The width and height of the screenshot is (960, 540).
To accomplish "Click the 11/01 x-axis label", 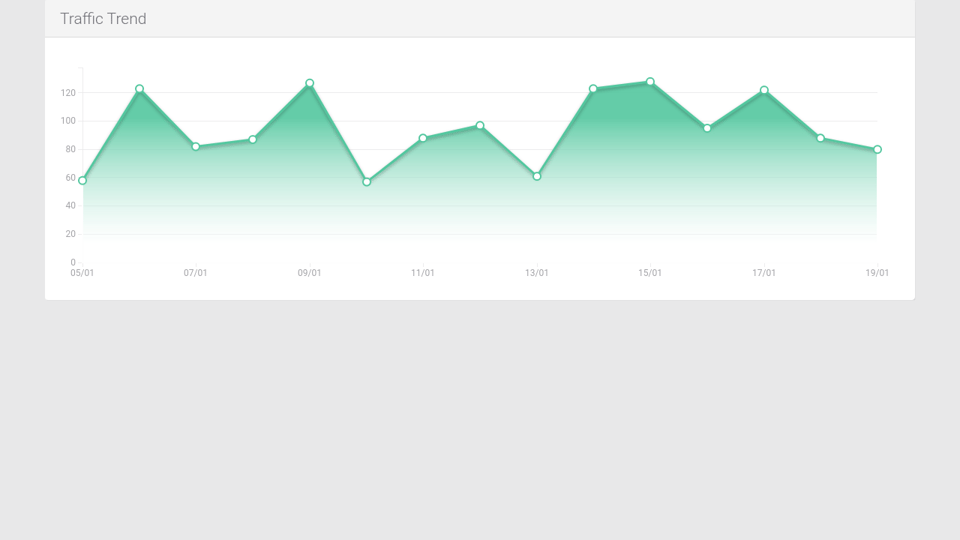I will click(422, 273).
